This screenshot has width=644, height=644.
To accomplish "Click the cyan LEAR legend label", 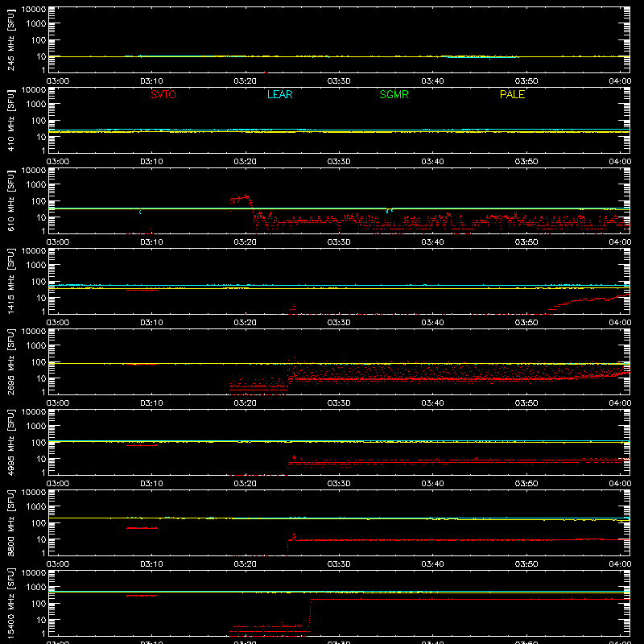I will tap(279, 94).
